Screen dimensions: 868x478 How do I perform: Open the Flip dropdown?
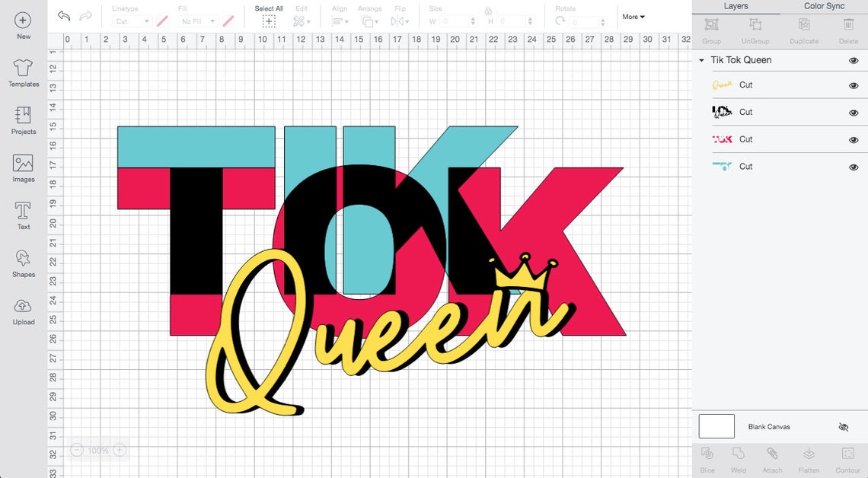click(x=400, y=21)
